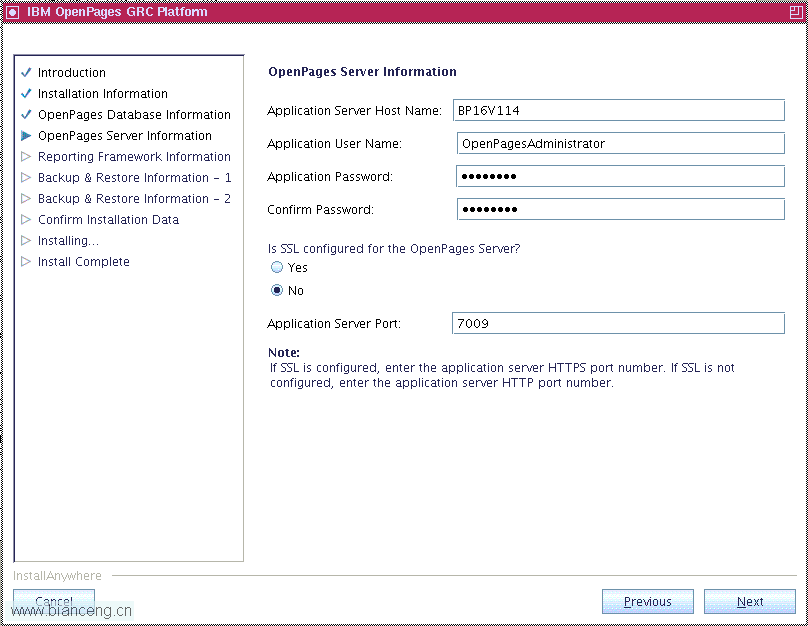This screenshot has height=626, width=808.
Task: Select the Introduction step label
Action: coord(72,73)
